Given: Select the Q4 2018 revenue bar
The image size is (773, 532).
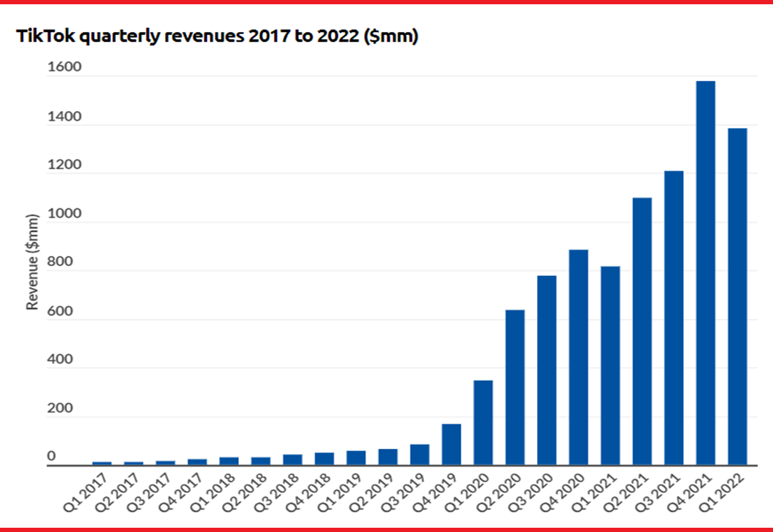Looking at the screenshot, I should (x=324, y=459).
